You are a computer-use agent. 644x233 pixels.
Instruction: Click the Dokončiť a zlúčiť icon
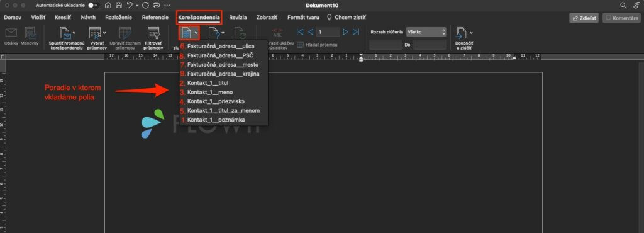(x=462, y=33)
